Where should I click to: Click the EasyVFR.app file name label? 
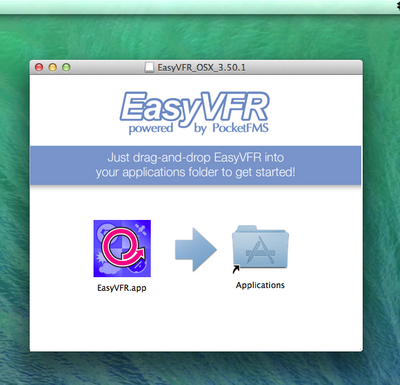click(122, 288)
